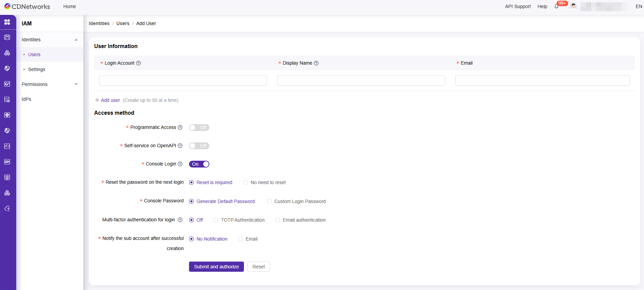Image resolution: width=644 pixels, height=290 pixels.
Task: Select Custom Login Password option
Action: tap(269, 201)
